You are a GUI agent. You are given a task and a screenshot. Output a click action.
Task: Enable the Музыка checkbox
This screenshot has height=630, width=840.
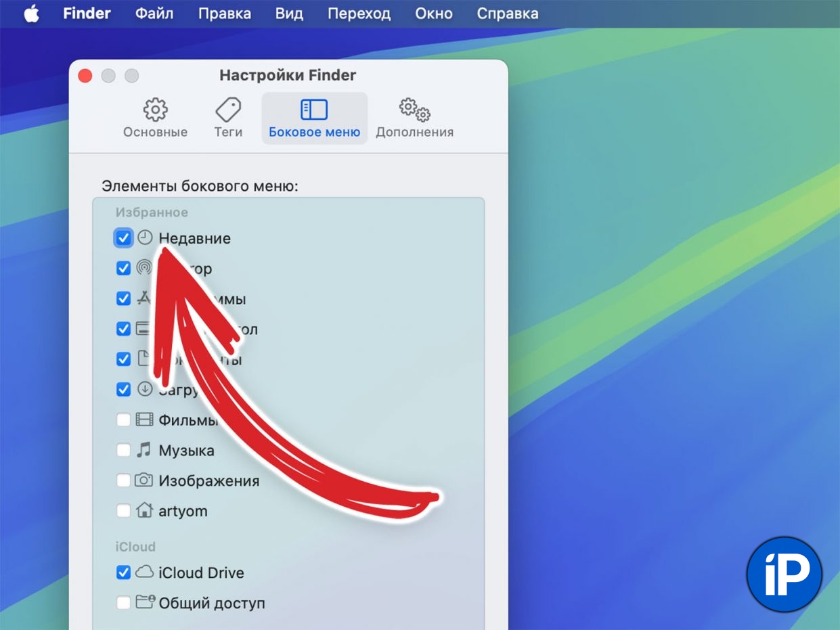point(123,450)
